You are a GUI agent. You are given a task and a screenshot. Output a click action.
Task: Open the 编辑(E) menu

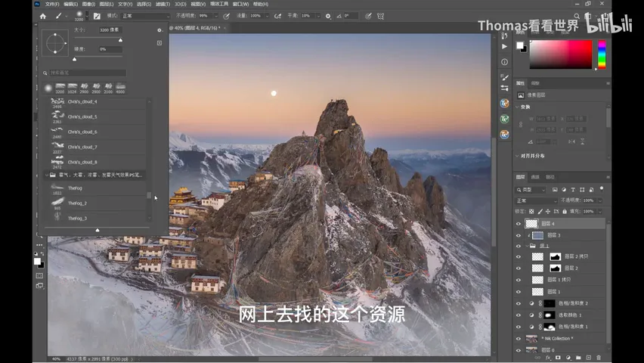70,4
